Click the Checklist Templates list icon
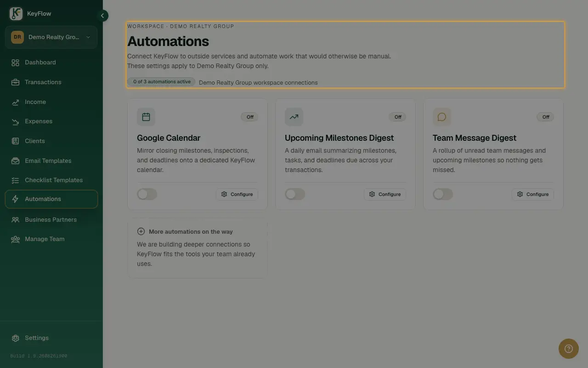This screenshot has height=368, width=588. [x=16, y=180]
